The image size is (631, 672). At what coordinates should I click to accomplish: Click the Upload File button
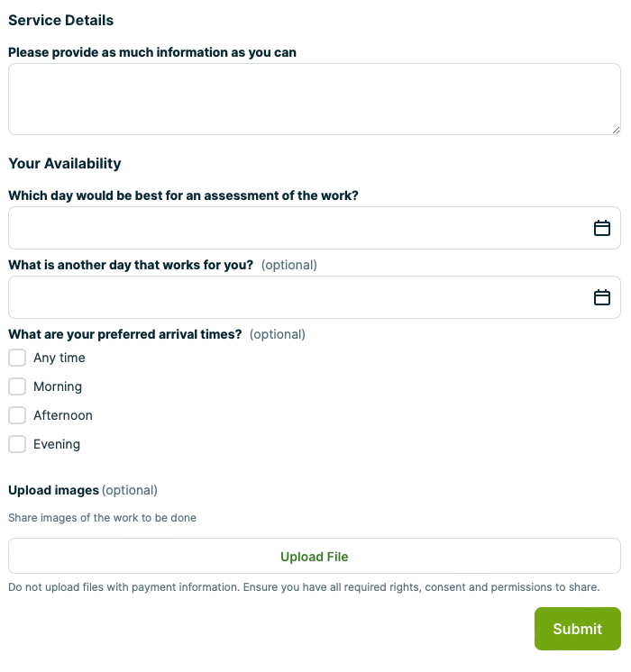(314, 557)
